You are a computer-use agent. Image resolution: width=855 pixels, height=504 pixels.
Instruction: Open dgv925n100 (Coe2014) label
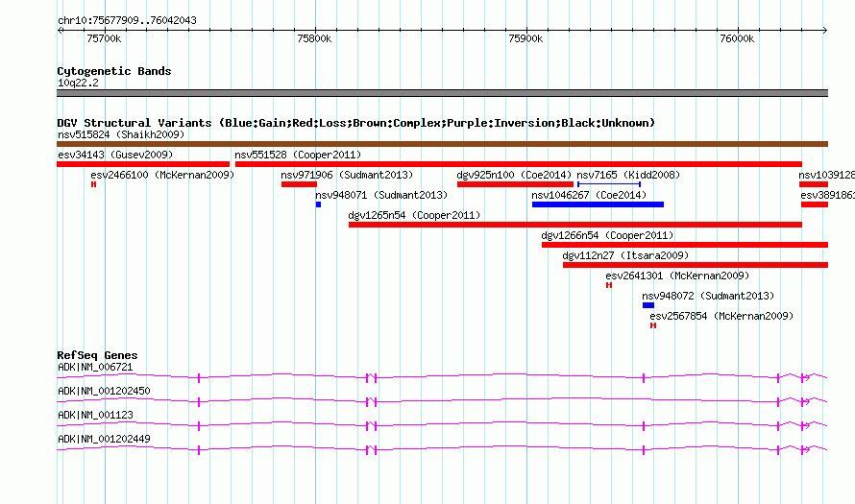pyautogui.click(x=514, y=175)
